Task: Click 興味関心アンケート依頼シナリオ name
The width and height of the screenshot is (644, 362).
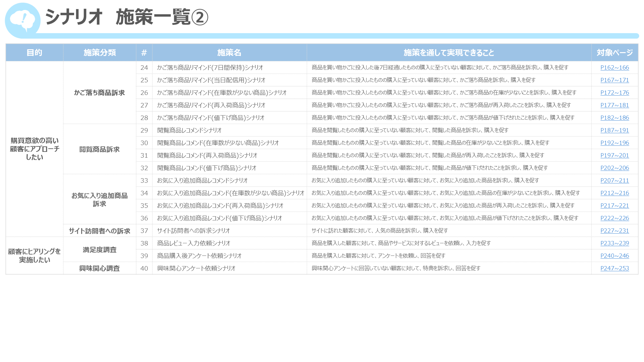Action: 196,268
